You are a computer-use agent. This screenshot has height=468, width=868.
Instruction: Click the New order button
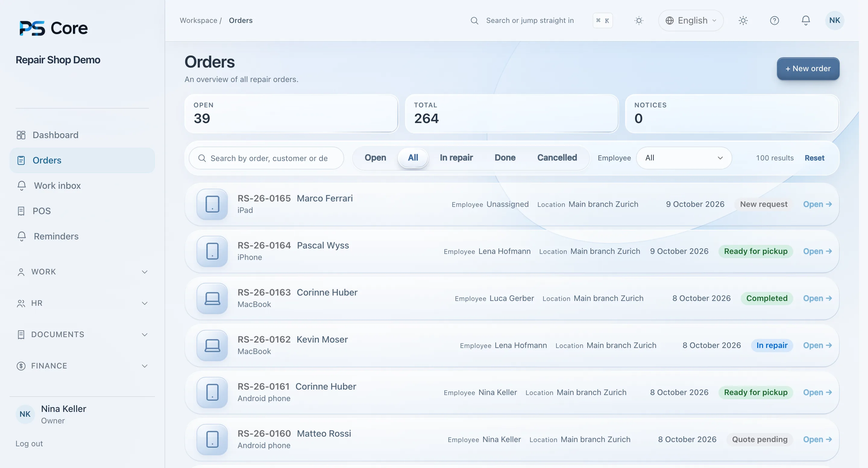808,68
